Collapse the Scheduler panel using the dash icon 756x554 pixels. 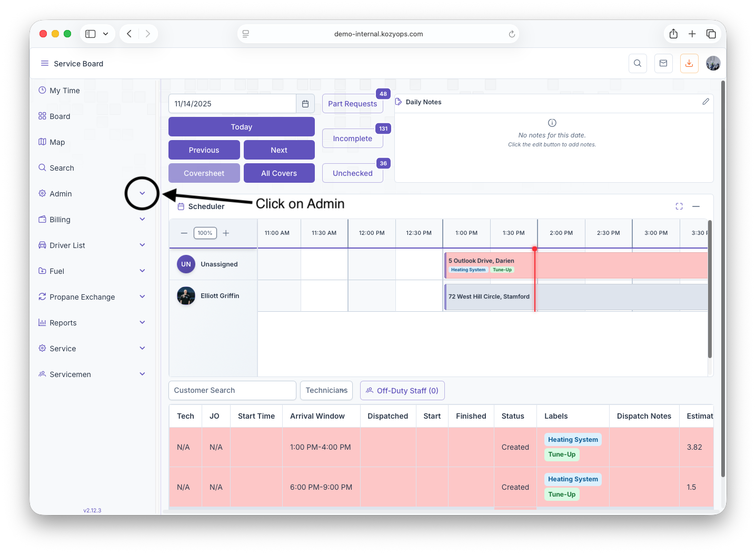(x=696, y=206)
